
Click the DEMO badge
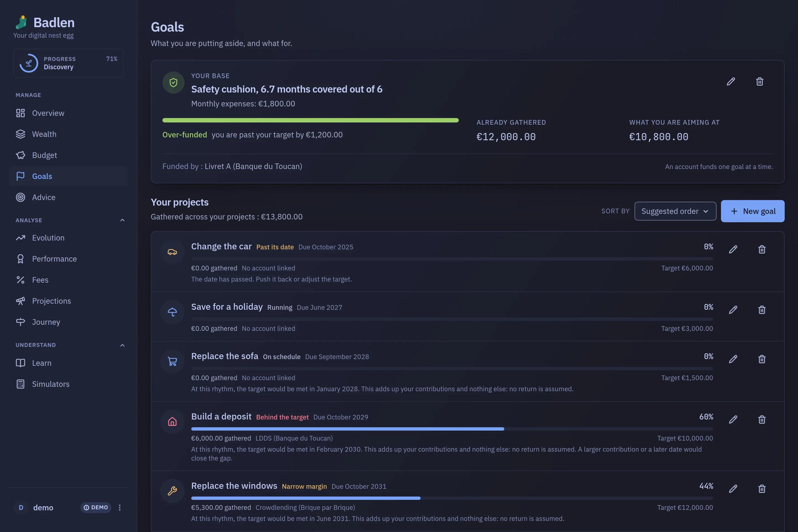click(96, 507)
